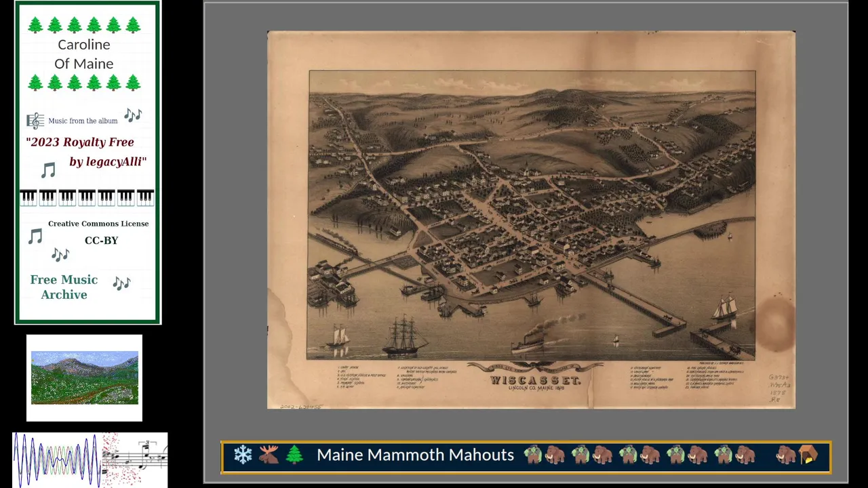Open the waveform and sheet music thumbnail

coord(90,460)
